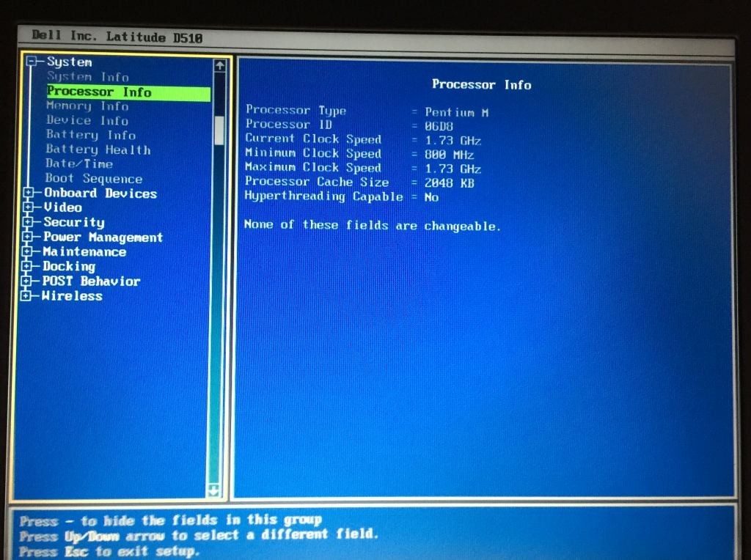
Task: Select the Power Management label
Action: coord(103,237)
